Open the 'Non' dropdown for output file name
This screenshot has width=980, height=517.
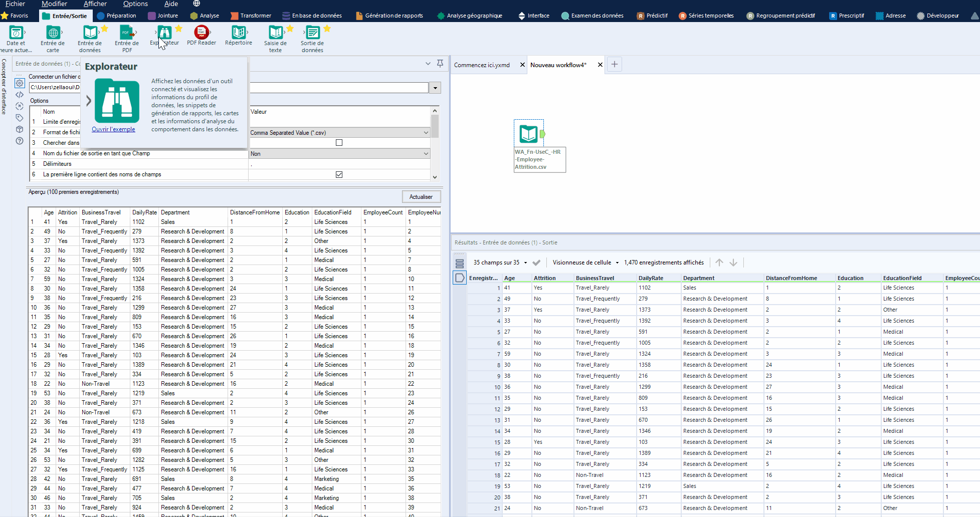(426, 153)
